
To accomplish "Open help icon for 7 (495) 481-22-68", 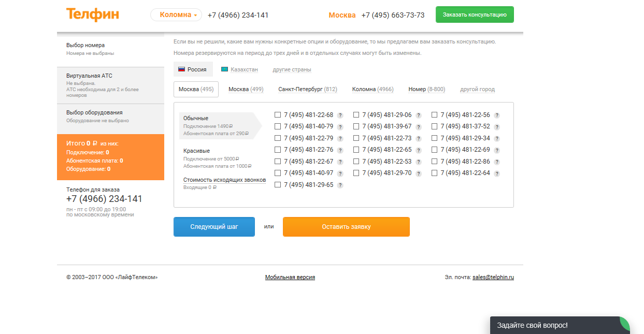I will pyautogui.click(x=340, y=115).
